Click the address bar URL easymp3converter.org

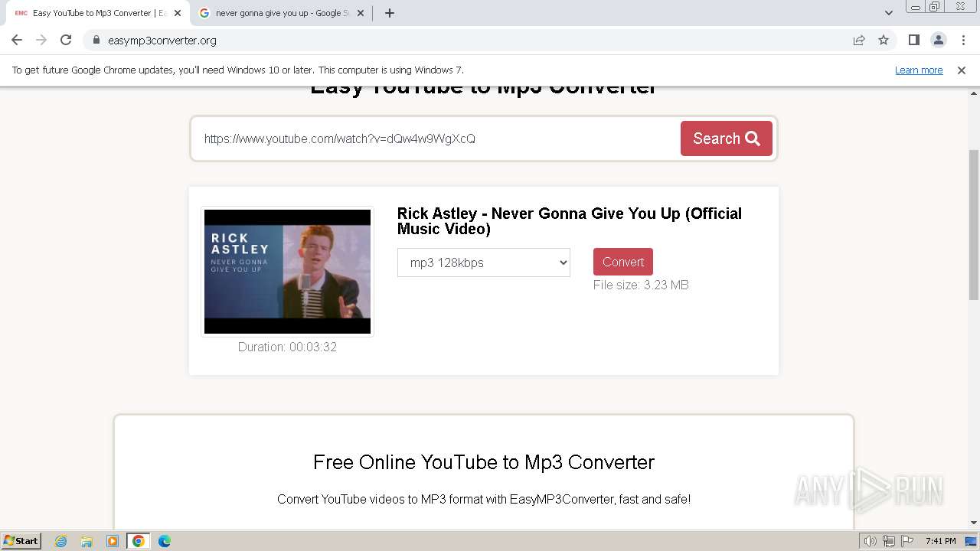162,41
